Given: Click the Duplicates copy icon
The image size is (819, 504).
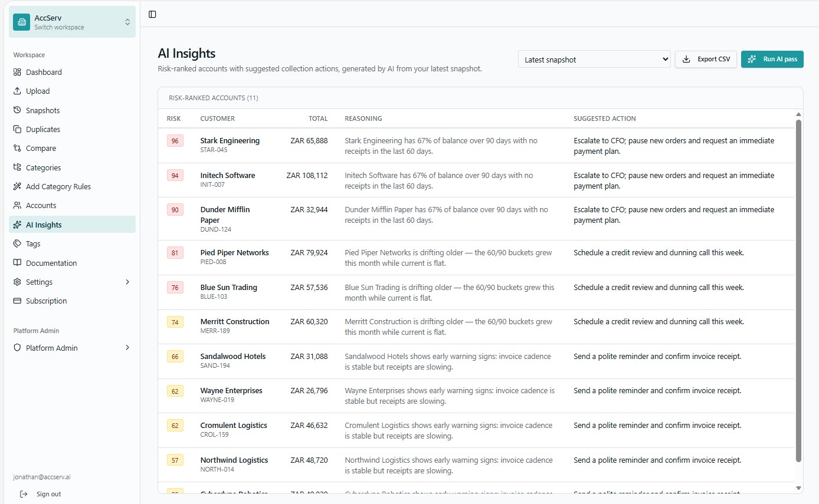Looking at the screenshot, I should (x=17, y=129).
